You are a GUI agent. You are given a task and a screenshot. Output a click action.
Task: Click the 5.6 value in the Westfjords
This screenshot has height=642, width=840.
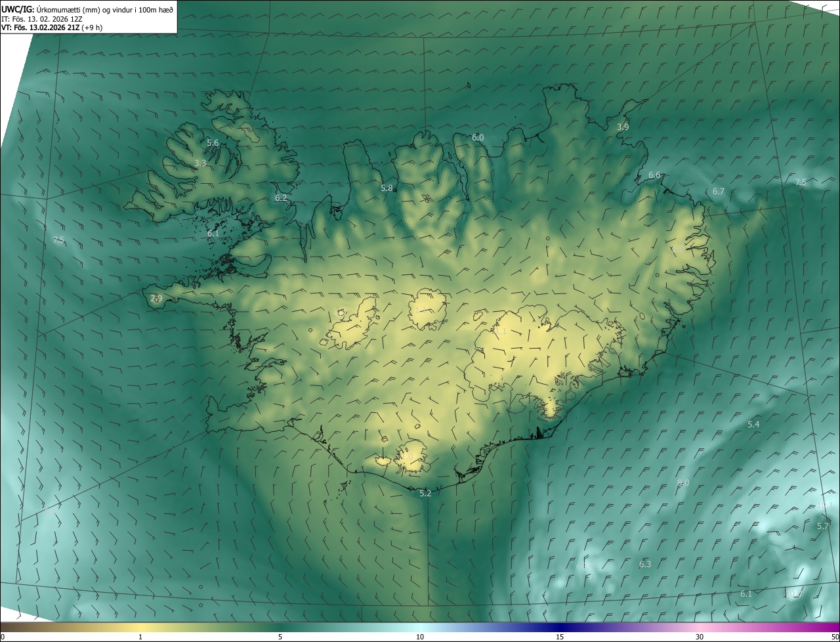[x=213, y=142]
